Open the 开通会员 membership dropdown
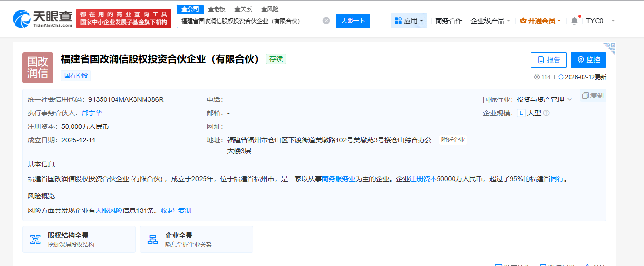 point(540,21)
